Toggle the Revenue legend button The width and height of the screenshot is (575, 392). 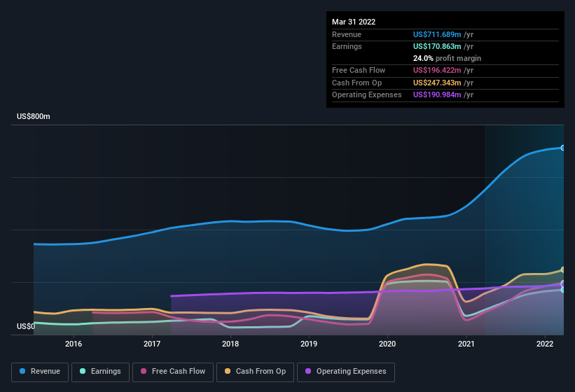point(40,372)
